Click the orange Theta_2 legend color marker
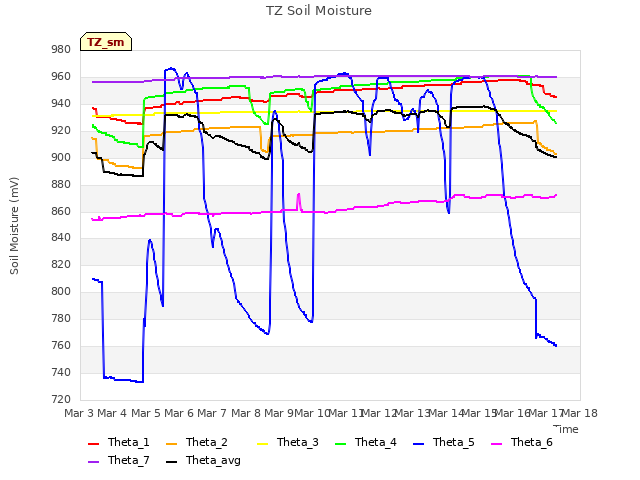Screen dimensions: 640x480 (171, 444)
